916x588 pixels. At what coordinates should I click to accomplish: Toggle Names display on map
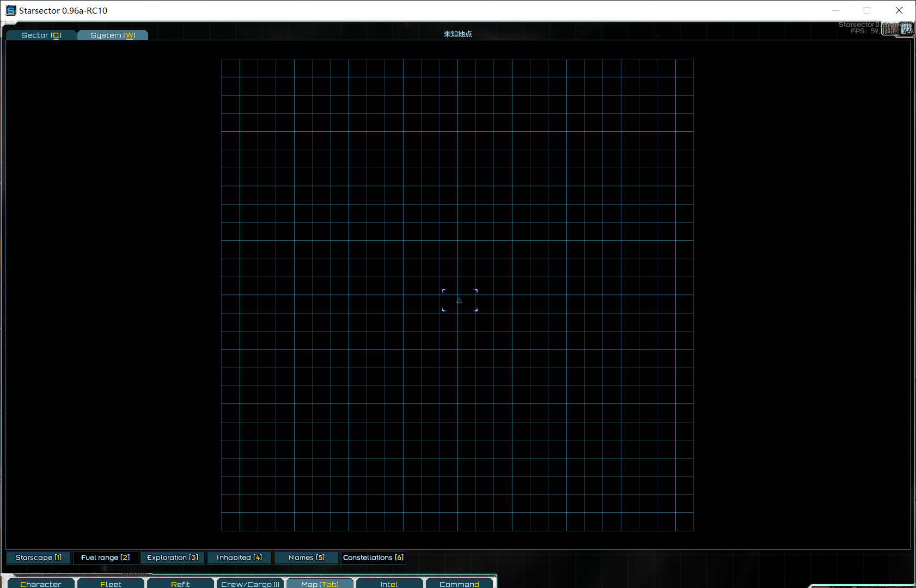[306, 558]
